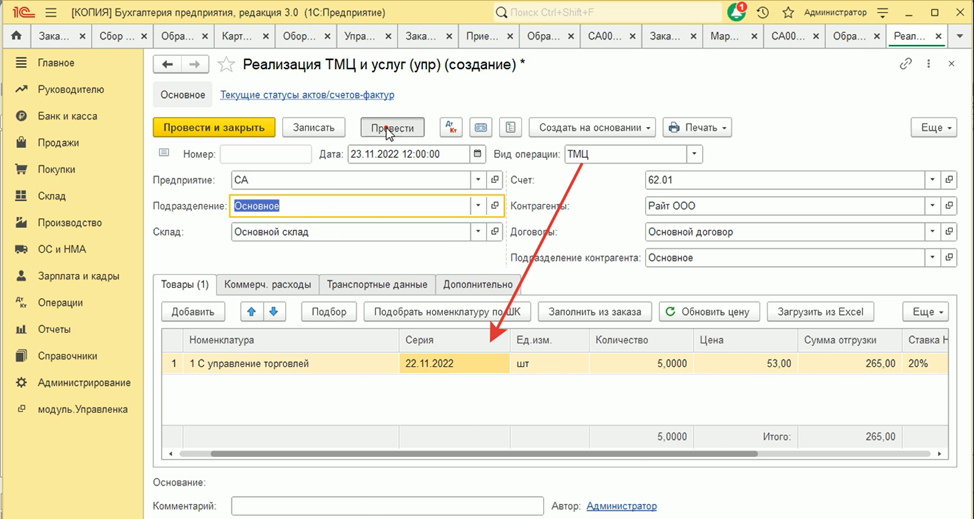Image resolution: width=974 pixels, height=519 pixels.
Task: Open Главное section in sidebar
Action: 56,63
